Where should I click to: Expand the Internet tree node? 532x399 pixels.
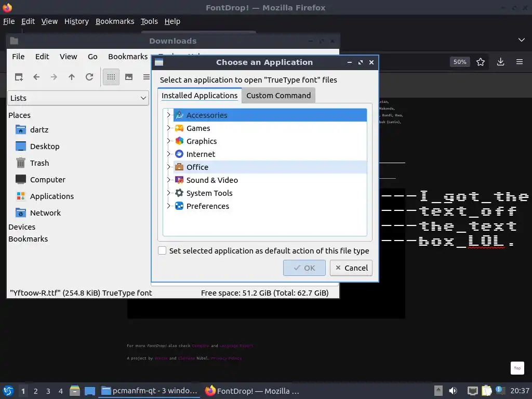[x=169, y=154]
